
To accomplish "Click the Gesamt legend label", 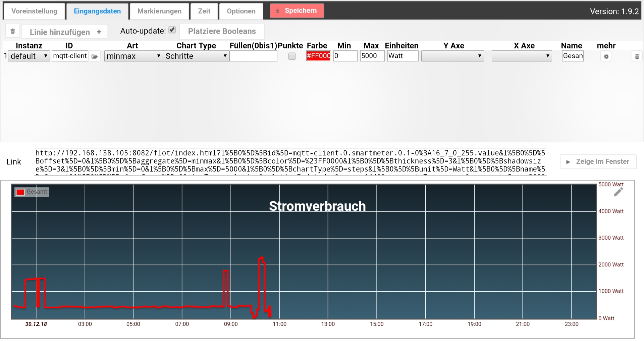I will (37, 192).
